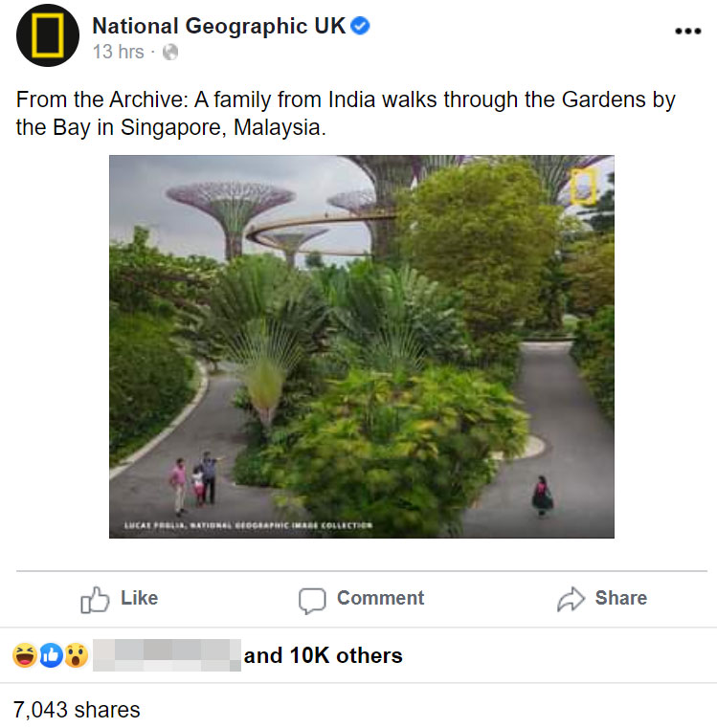View the 7,043 shares list
The height and width of the screenshot is (728, 717).
[x=77, y=710]
